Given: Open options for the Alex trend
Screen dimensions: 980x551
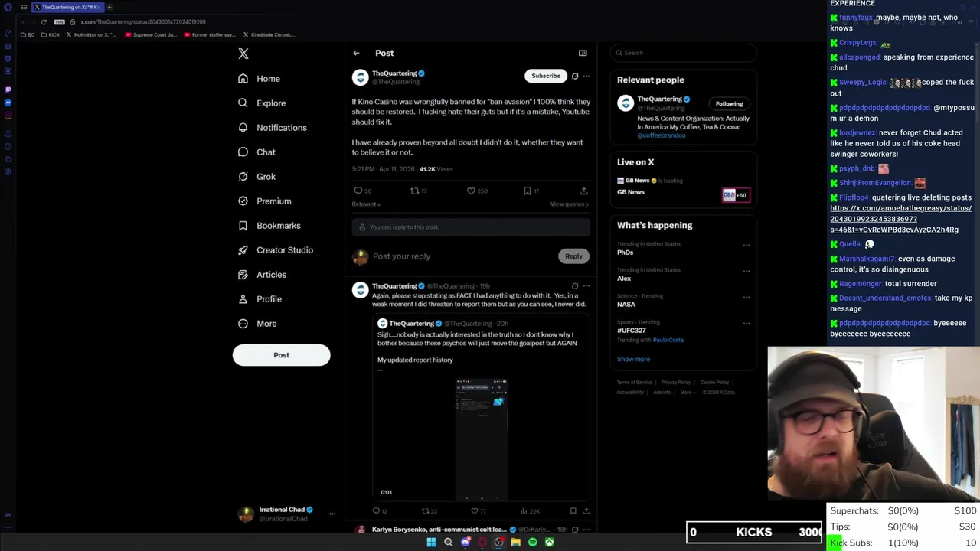Looking at the screenshot, I should pyautogui.click(x=746, y=272).
